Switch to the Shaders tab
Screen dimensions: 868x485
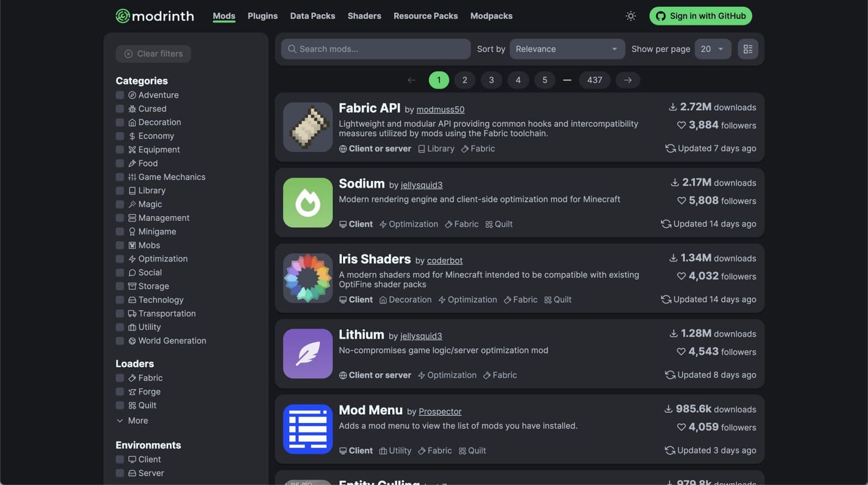(x=364, y=16)
